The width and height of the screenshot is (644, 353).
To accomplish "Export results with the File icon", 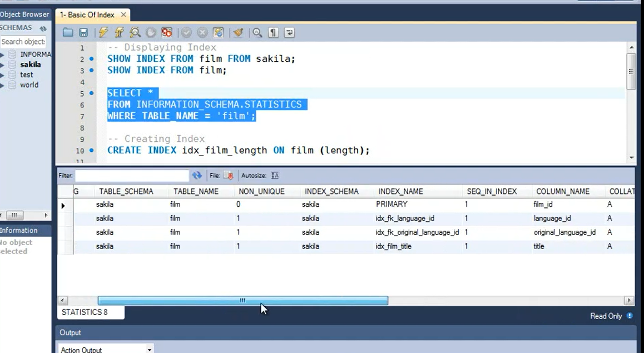I will 228,176.
